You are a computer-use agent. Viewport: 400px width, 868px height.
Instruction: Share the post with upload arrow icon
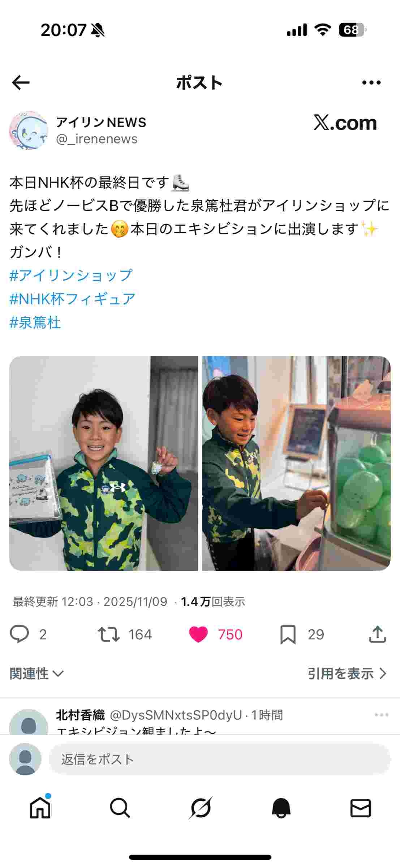coord(378,634)
